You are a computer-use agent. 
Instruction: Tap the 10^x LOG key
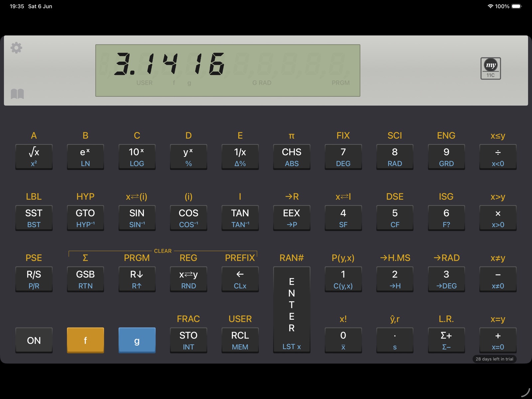[x=137, y=157]
